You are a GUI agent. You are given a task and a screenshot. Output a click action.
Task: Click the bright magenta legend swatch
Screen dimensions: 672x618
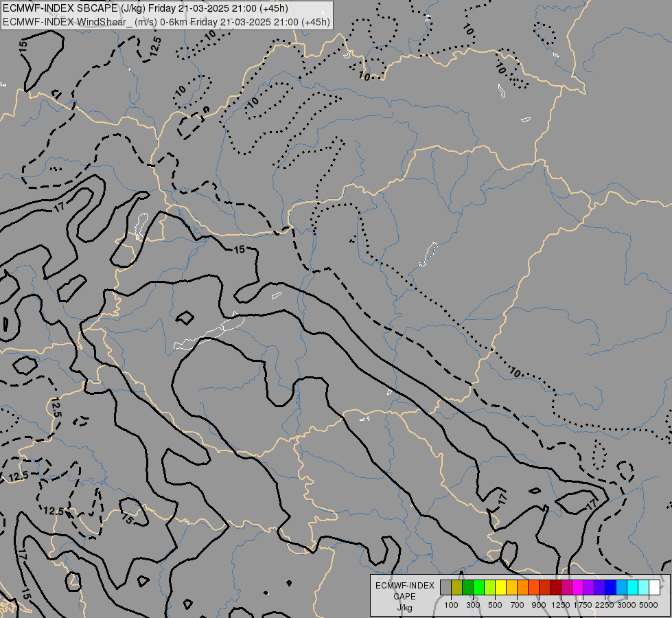pos(578,588)
